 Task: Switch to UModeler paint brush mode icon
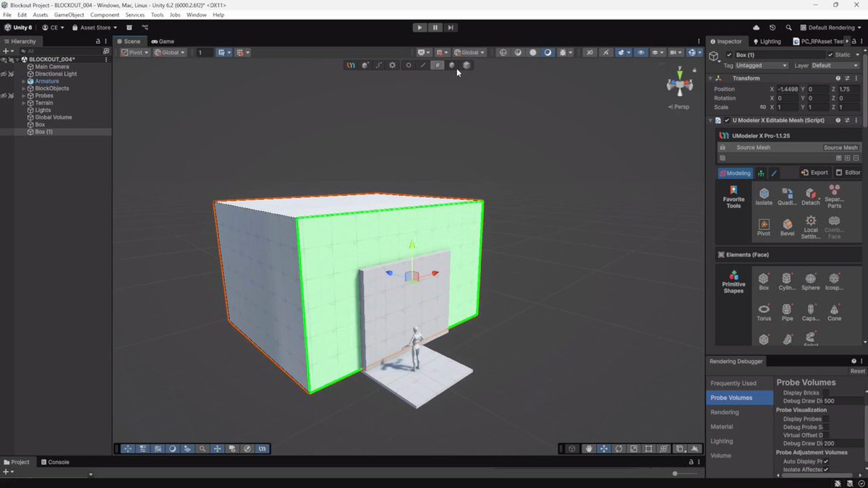[774, 173]
